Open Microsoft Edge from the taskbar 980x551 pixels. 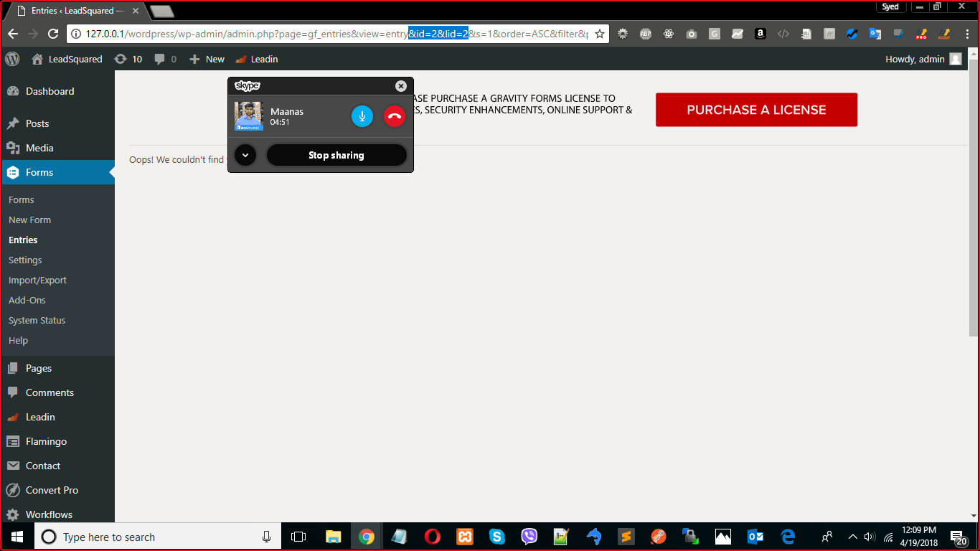click(x=788, y=537)
